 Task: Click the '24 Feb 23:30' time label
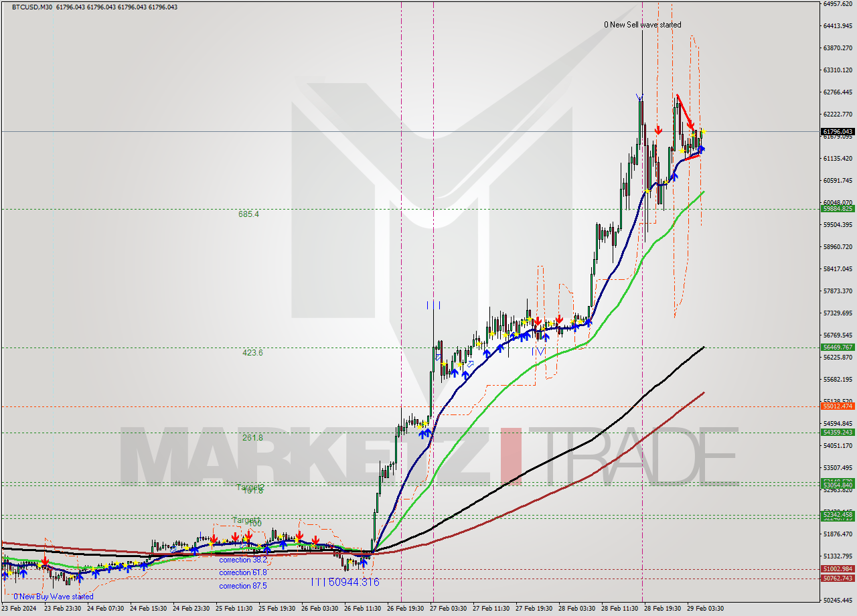[191, 609]
